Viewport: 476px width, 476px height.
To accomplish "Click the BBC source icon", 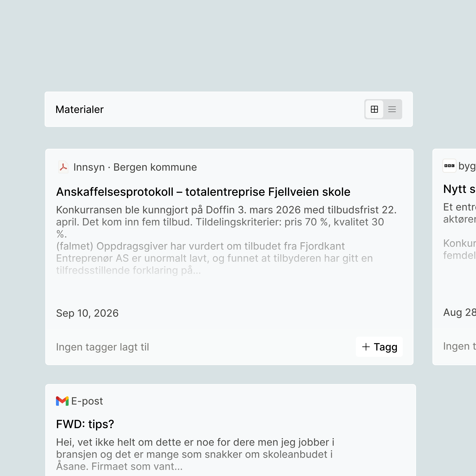I will [x=449, y=166].
